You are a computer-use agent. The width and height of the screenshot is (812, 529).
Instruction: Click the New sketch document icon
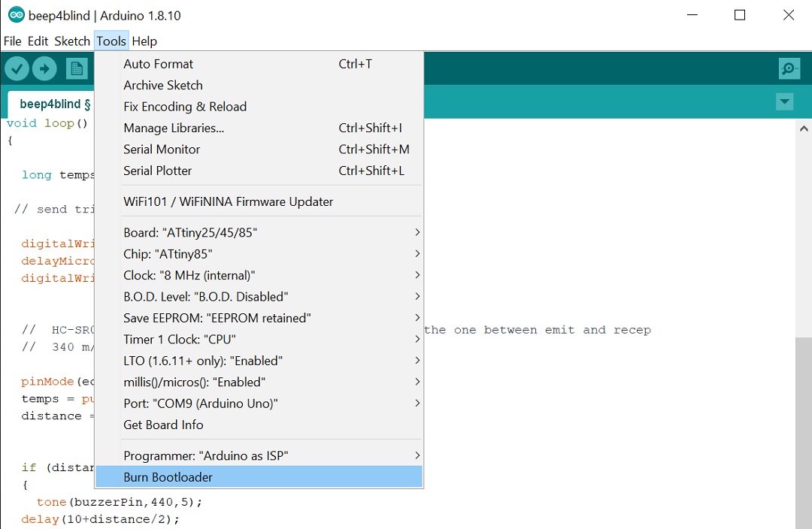coord(77,68)
